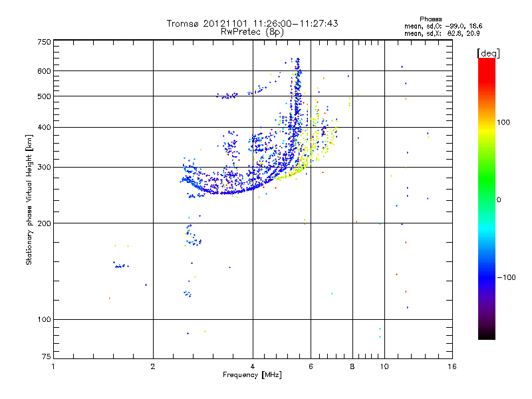Click the '[deg]' colorbar unit label
532x399 pixels.
(488, 54)
